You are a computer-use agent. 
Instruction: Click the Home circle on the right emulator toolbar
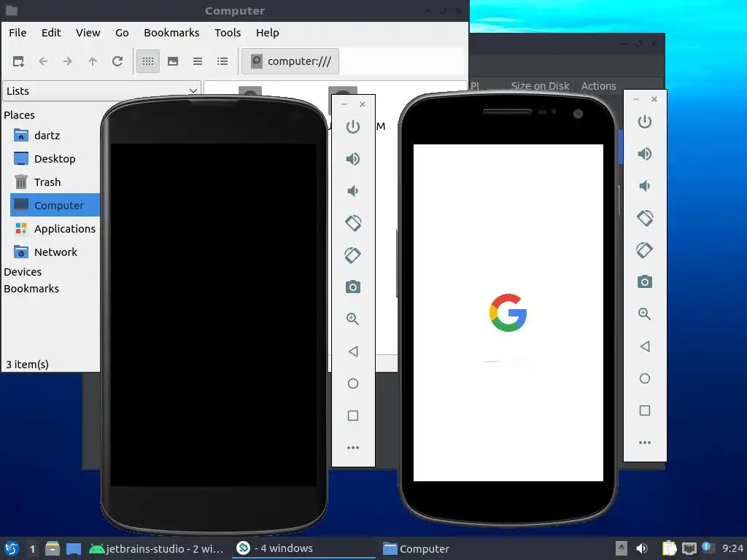(x=645, y=378)
